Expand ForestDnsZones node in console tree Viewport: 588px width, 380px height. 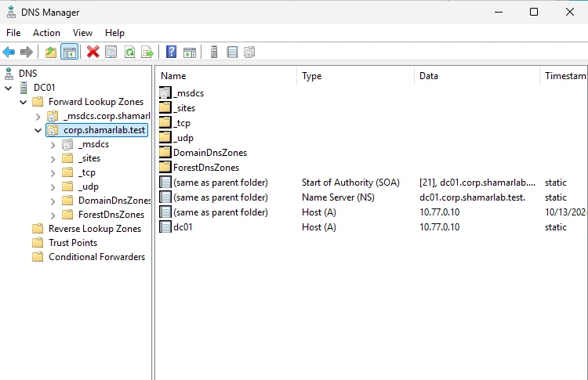click(x=53, y=215)
